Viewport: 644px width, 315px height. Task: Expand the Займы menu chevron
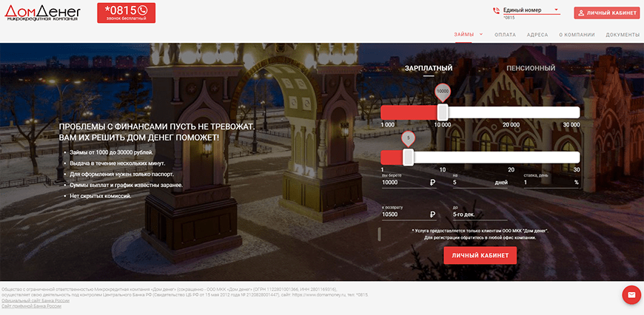pyautogui.click(x=481, y=34)
